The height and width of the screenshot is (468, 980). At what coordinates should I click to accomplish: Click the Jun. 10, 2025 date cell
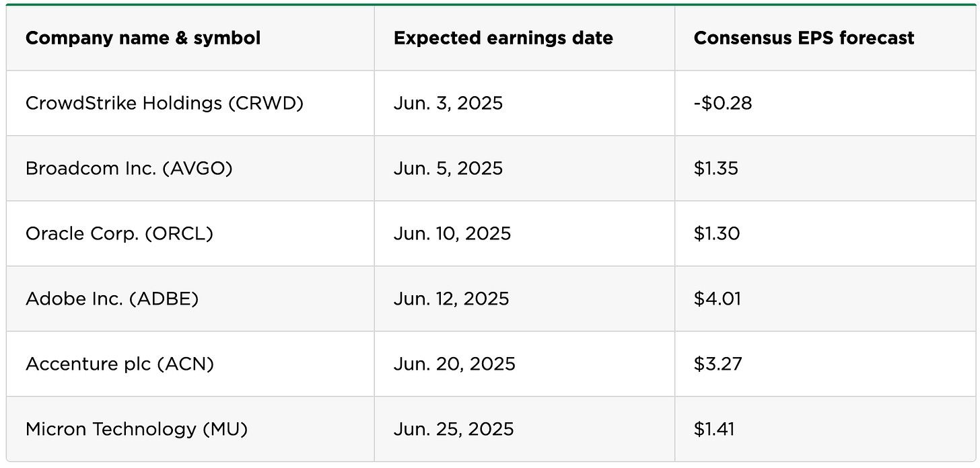[x=452, y=233]
